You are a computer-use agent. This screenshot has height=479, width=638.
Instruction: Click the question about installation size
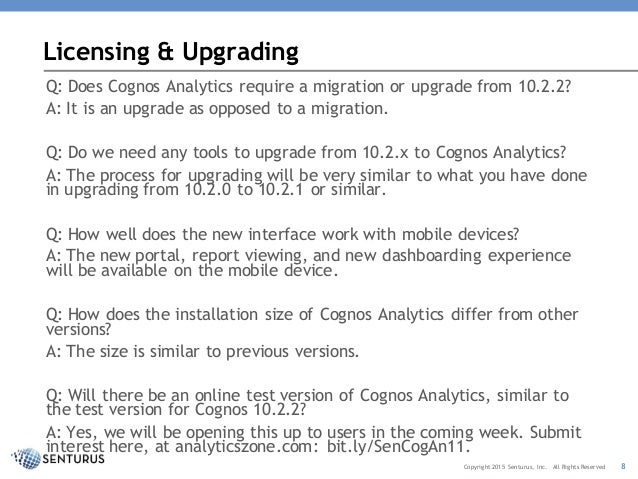312,322
